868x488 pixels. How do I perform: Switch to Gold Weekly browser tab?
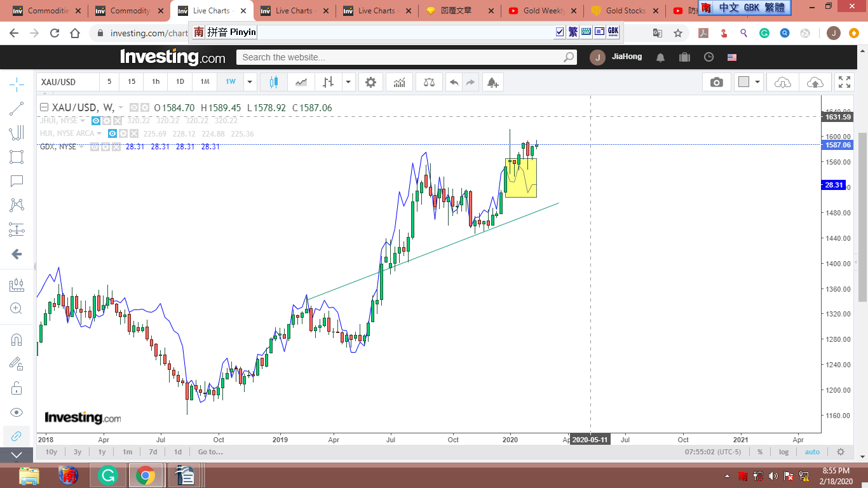(539, 11)
